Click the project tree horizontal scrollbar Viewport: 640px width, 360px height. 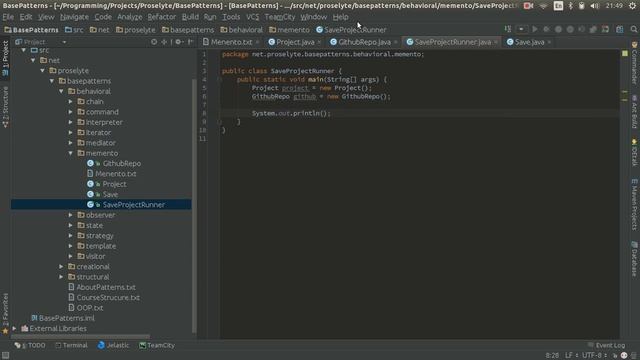pos(80,337)
